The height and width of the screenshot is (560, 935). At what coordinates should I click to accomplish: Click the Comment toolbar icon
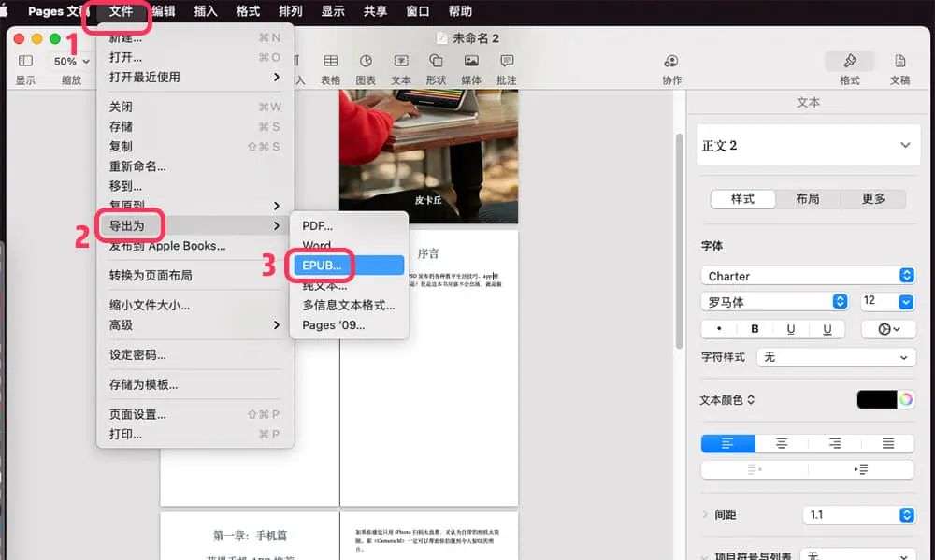coord(507,61)
